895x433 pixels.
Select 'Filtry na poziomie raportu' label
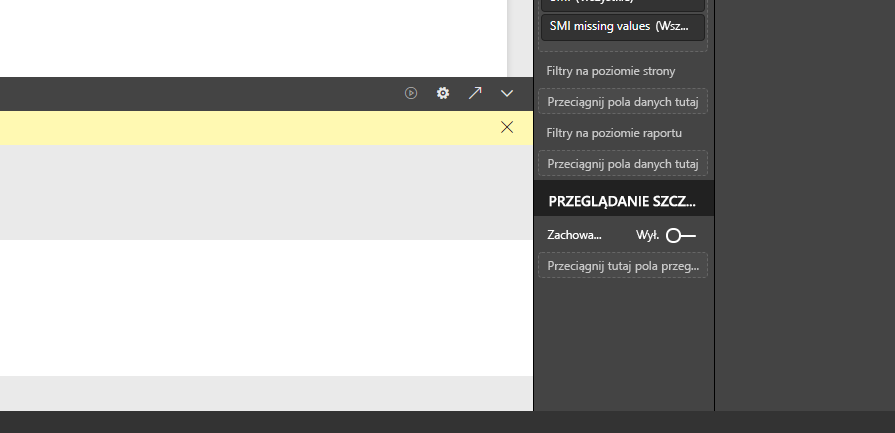(614, 133)
